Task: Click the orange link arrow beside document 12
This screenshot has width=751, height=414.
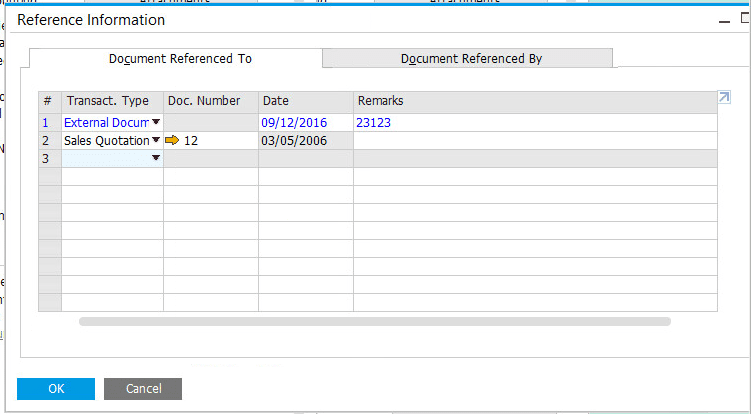Action: (172, 141)
